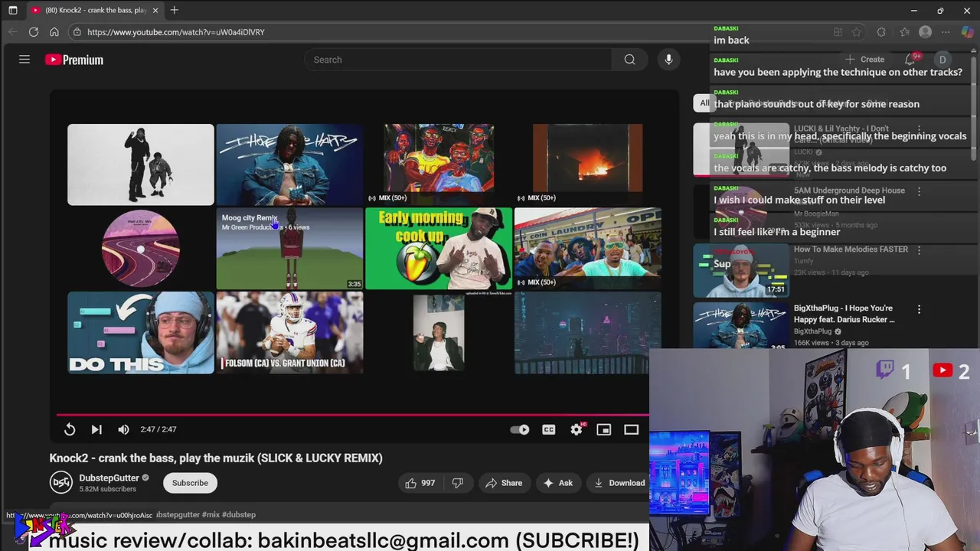This screenshot has height=551, width=980.
Task: Play coin laundry MIX endscreen suggestion
Action: (x=587, y=249)
